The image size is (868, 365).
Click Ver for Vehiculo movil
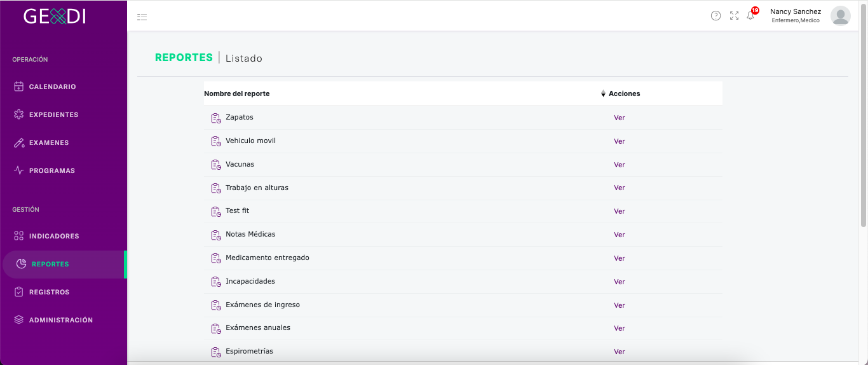620,141
